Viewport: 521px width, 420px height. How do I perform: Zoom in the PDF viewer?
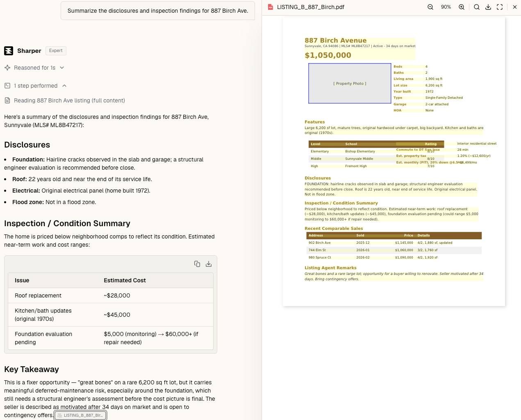point(462,7)
